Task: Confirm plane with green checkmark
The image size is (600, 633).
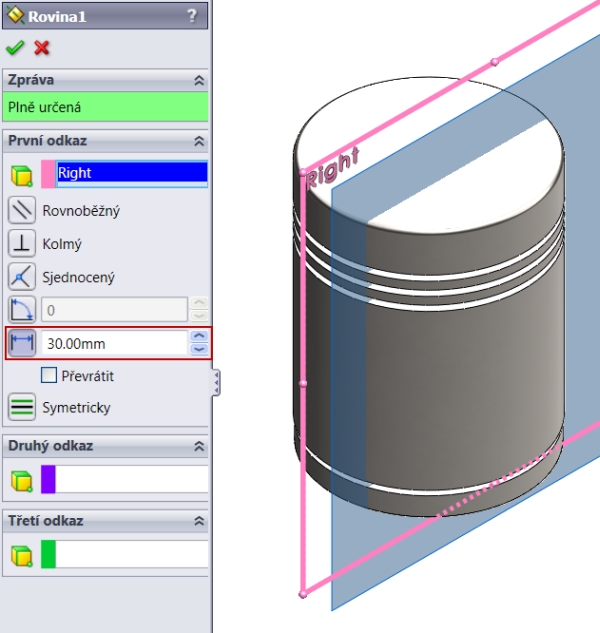Action: pos(14,48)
